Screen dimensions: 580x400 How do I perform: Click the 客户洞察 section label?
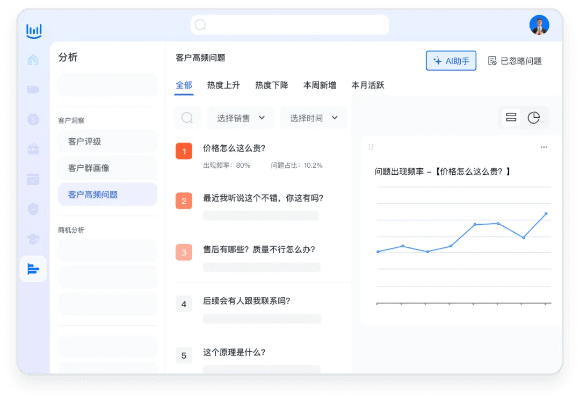[x=71, y=120]
